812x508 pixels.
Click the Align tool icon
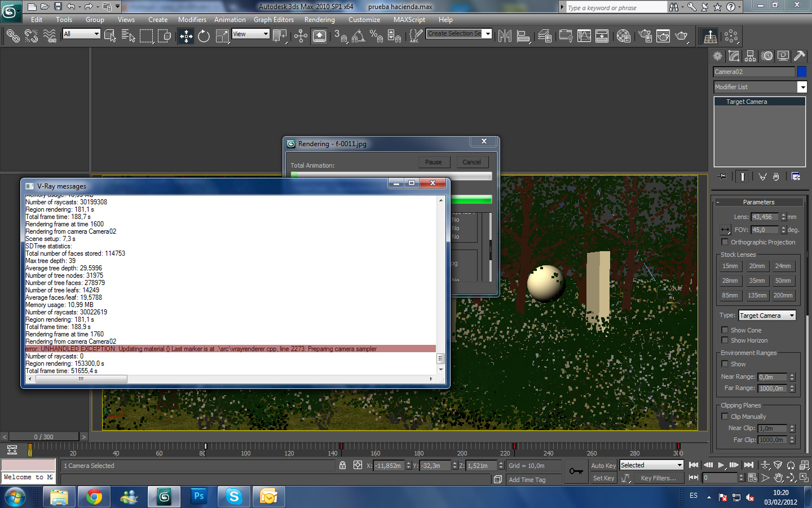click(x=524, y=36)
